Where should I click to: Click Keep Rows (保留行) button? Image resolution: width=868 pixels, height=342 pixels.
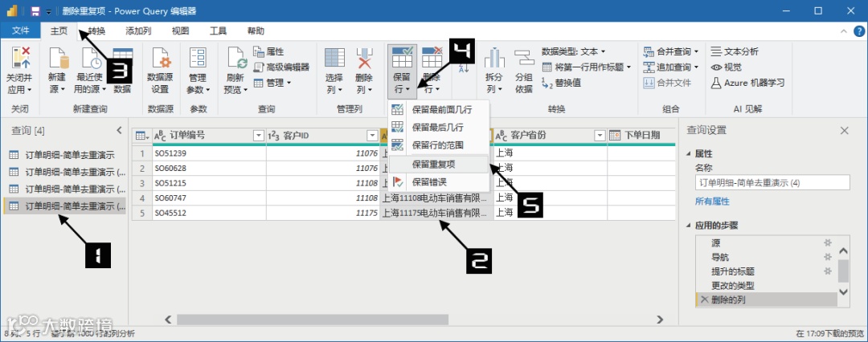click(402, 71)
